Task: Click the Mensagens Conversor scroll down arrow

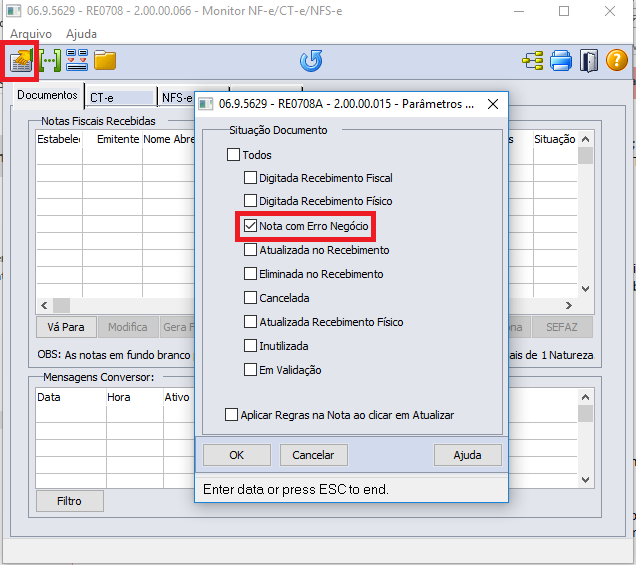Action: [x=585, y=480]
